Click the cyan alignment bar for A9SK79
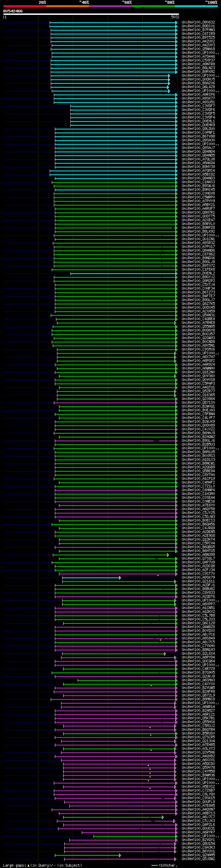Image resolution: width=221 pixels, height=868 pixels. click(x=92, y=578)
